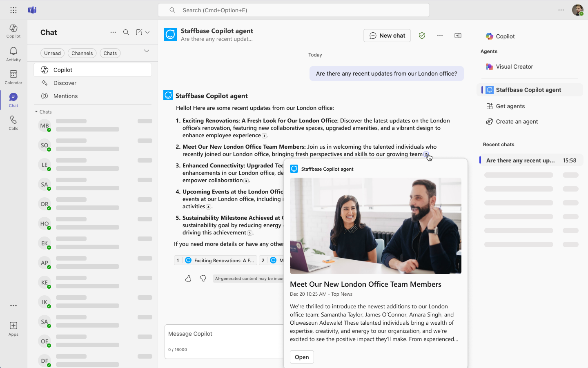Open Discover in the chat list
Screen dimensions: 588x368
93,83
